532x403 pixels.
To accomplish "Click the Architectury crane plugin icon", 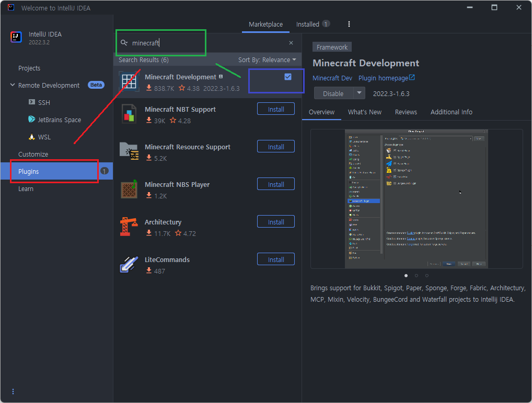I will point(129,227).
